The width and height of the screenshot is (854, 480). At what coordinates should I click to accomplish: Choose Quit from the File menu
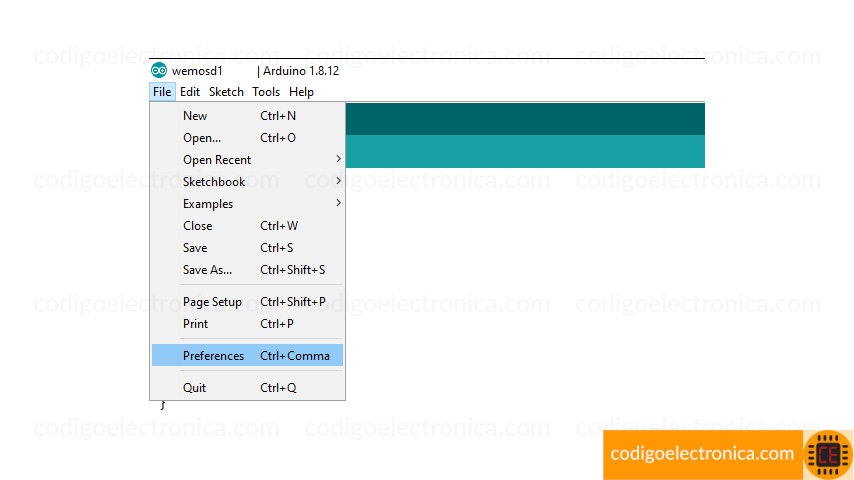(x=247, y=387)
